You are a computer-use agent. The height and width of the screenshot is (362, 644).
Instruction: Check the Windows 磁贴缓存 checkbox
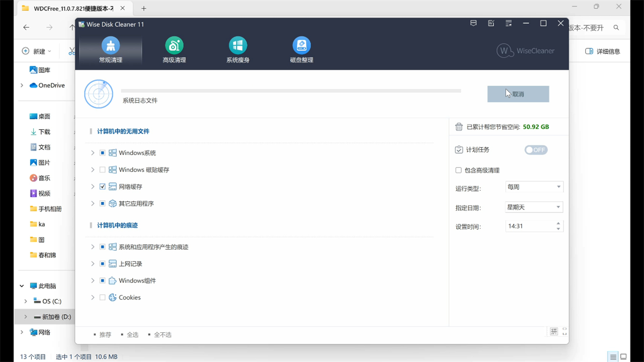(x=103, y=170)
